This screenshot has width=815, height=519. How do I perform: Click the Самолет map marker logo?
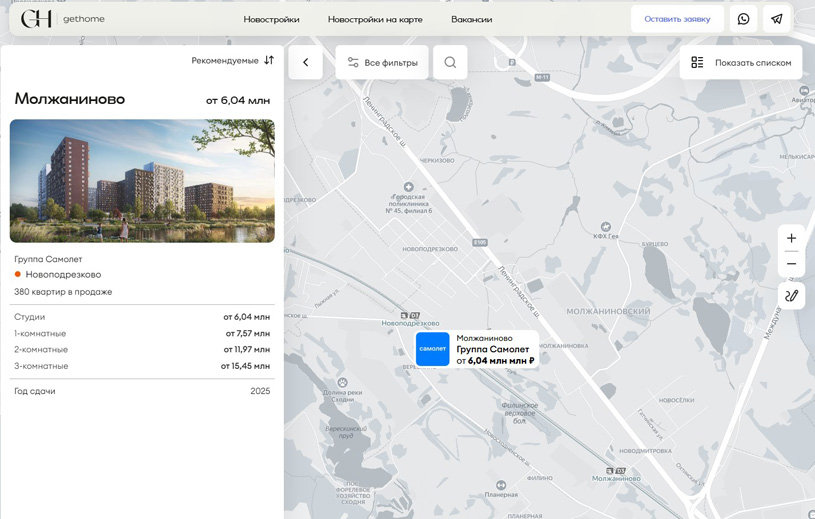pos(433,349)
